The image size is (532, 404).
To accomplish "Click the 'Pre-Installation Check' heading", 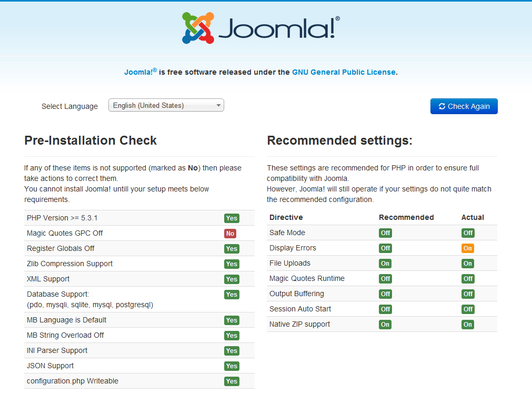I will (91, 140).
